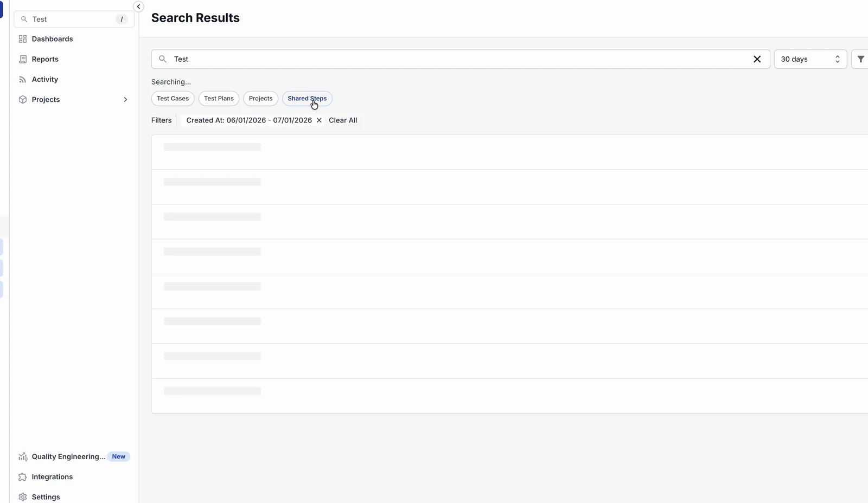Click the Projects cube icon
This screenshot has width=868, height=503.
coord(23,99)
